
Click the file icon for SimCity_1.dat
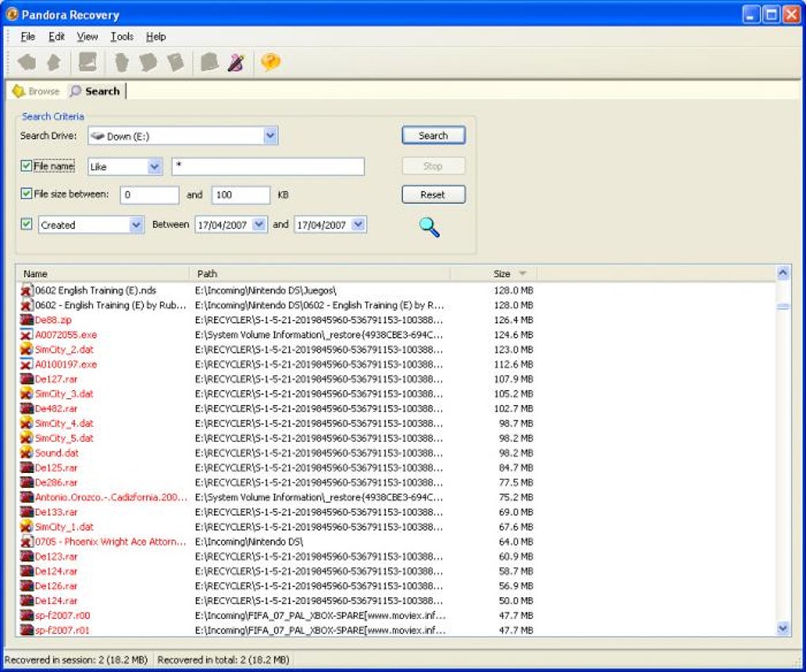[27, 527]
